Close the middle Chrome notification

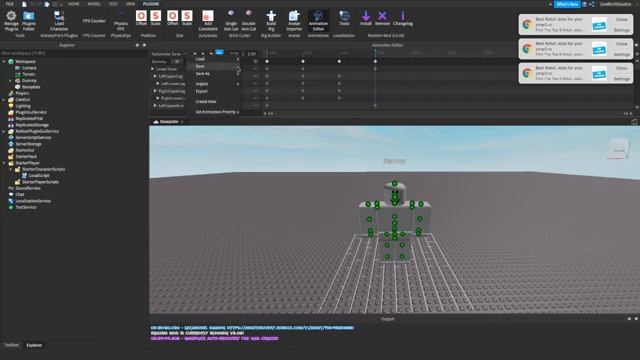point(622,44)
